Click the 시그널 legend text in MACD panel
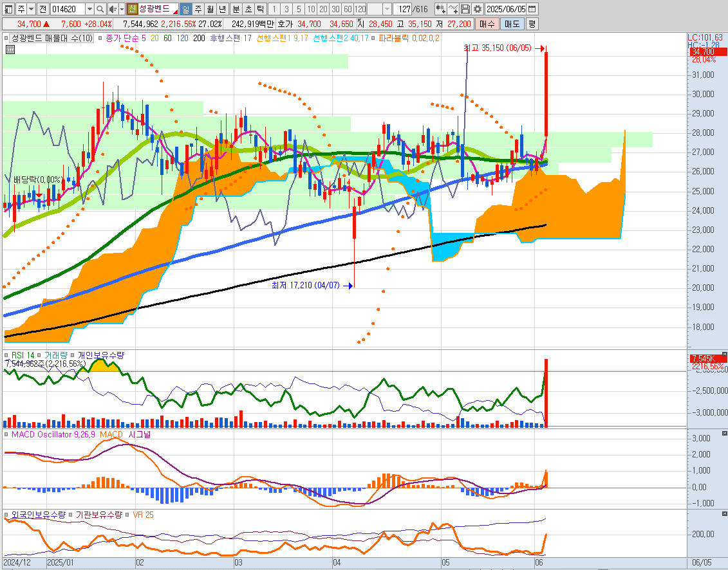This screenshot has width=728, height=570. coord(139,434)
